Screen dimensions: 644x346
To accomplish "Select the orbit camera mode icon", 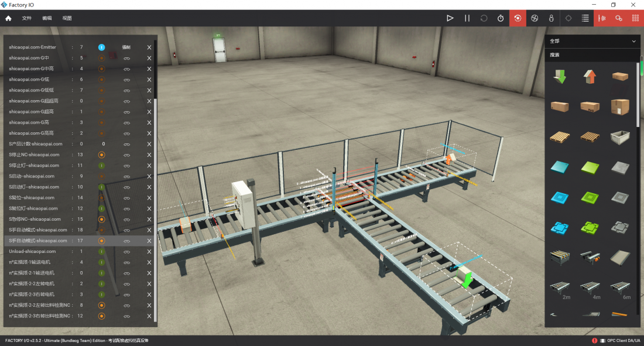I will click(518, 18).
